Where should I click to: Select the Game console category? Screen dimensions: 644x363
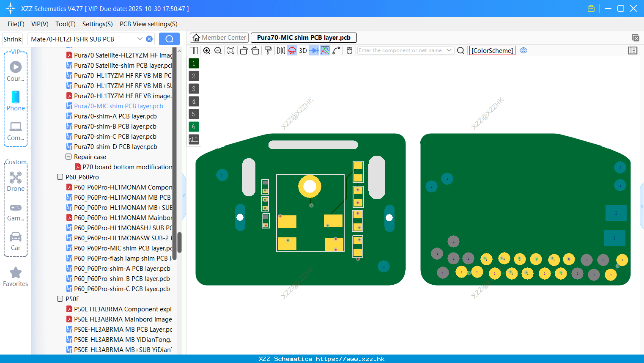coord(16,212)
